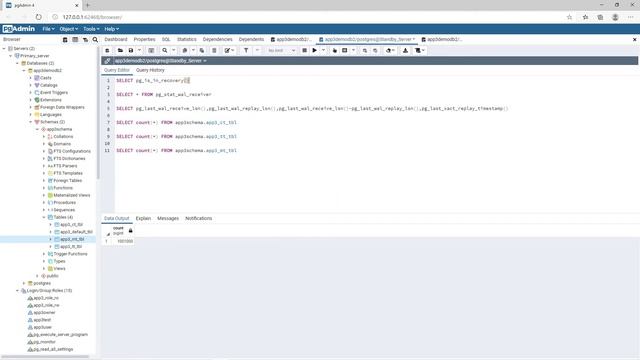This screenshot has width=640, height=360.
Task: Open the Query History tab
Action: (x=150, y=70)
